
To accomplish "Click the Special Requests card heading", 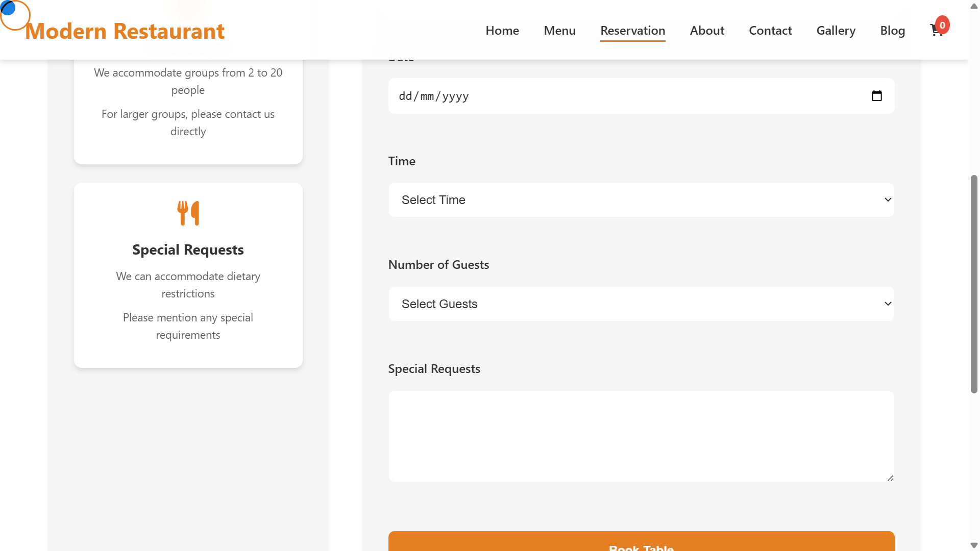I will click(x=188, y=249).
